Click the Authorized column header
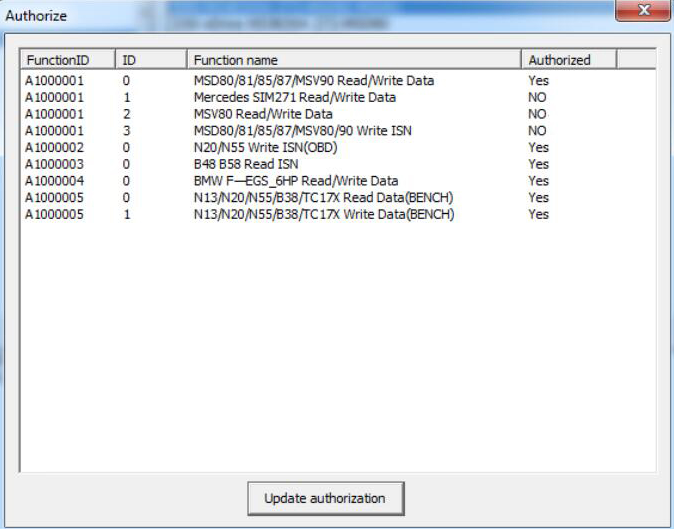Viewport: 674px width, 529px height. click(x=569, y=60)
